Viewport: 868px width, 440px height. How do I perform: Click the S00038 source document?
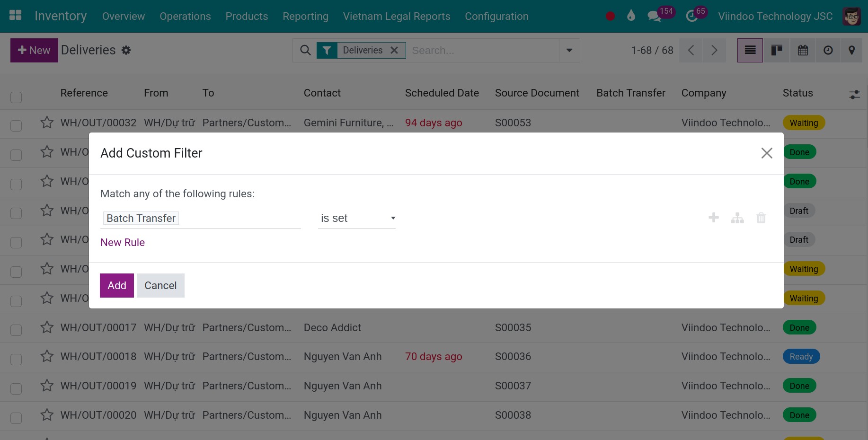point(513,415)
